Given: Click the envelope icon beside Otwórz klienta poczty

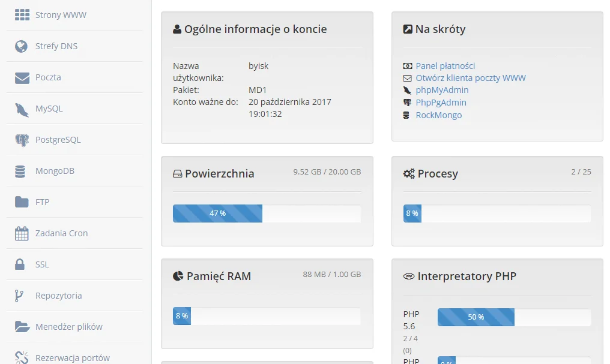Looking at the screenshot, I should (407, 78).
